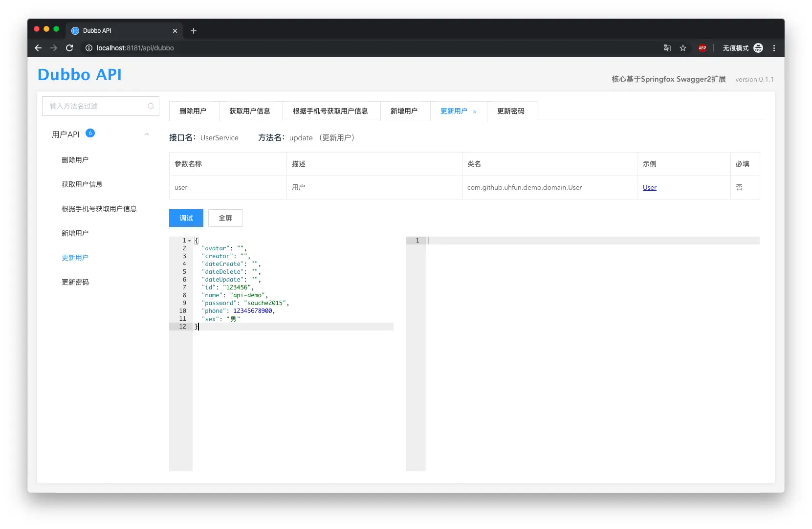Open the User example link
The height and width of the screenshot is (529, 812).
pyautogui.click(x=650, y=187)
